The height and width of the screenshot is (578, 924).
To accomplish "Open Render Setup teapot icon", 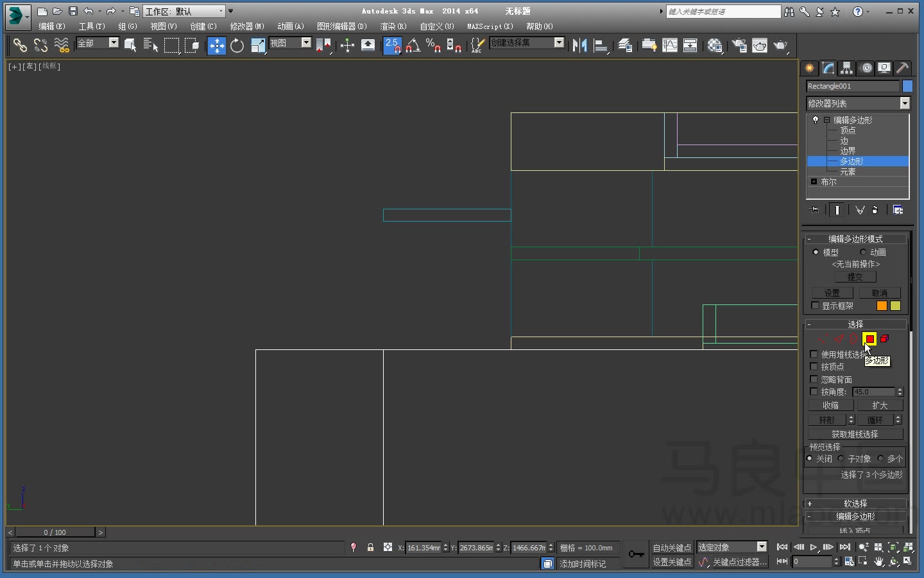I will click(739, 46).
